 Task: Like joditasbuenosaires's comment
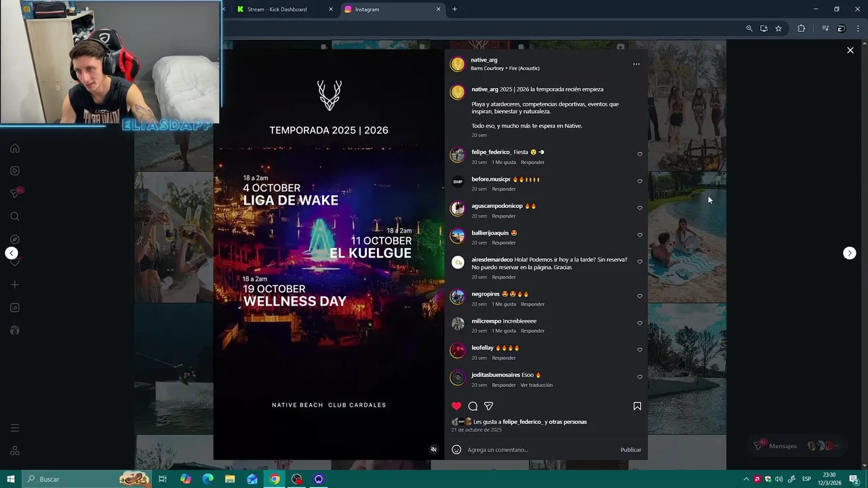[639, 377]
